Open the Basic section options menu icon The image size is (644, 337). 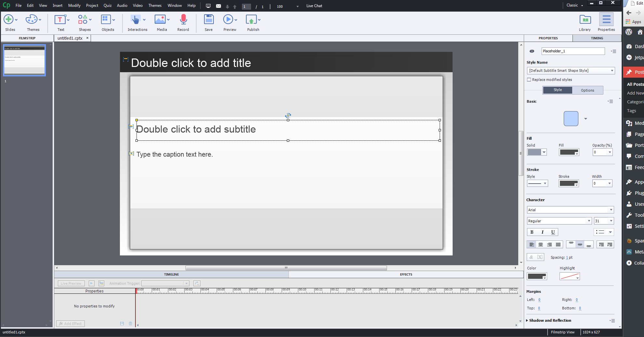pyautogui.click(x=611, y=101)
